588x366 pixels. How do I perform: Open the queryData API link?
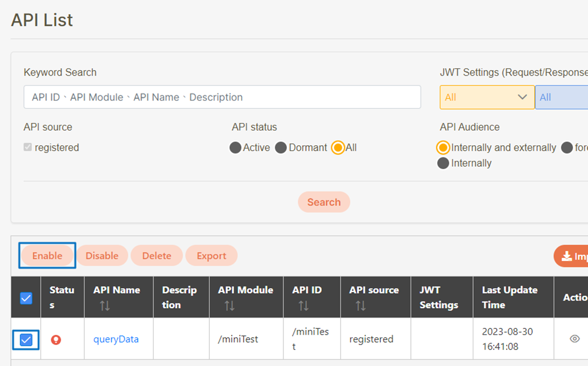pos(116,339)
